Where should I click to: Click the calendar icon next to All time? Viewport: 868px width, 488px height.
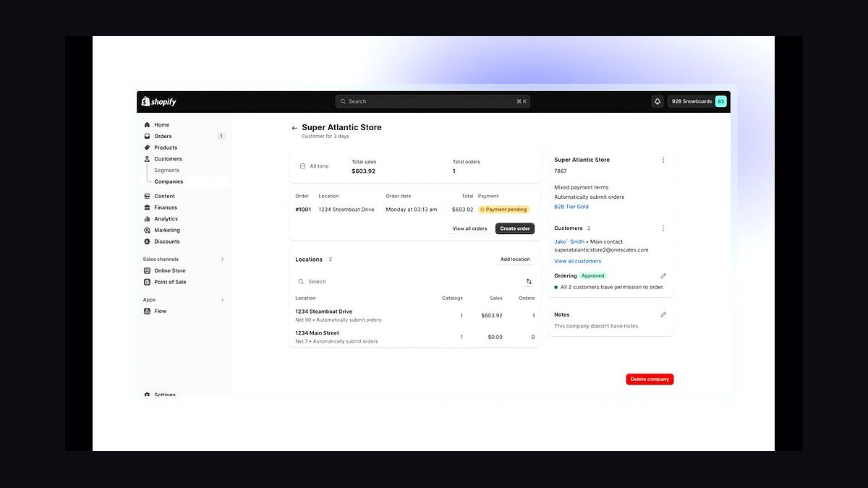pyautogui.click(x=302, y=166)
